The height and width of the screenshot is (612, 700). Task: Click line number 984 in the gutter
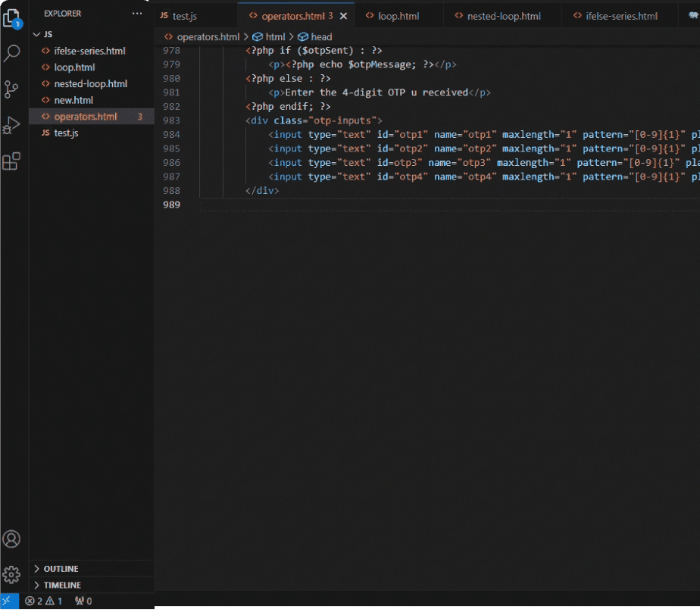(x=171, y=135)
